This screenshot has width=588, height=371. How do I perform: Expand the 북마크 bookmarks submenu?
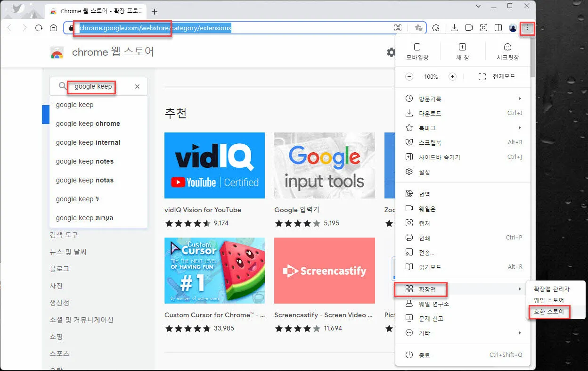(x=463, y=128)
